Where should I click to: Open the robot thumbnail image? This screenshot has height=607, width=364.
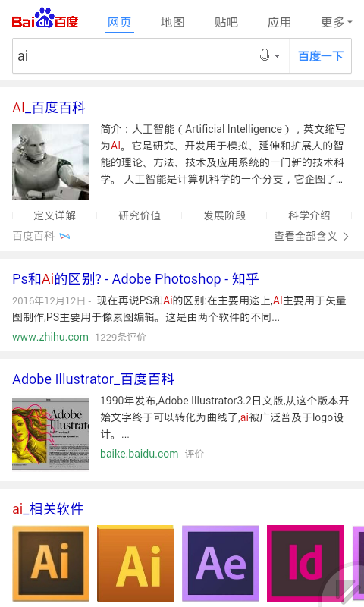click(50, 162)
